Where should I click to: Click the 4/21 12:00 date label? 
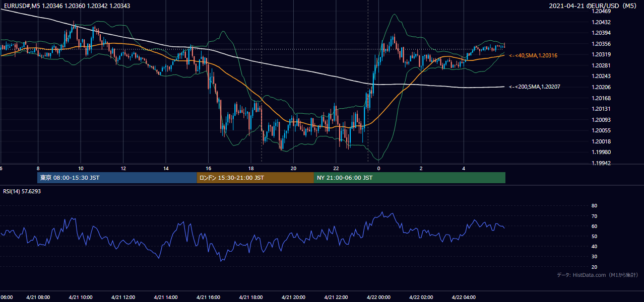point(123,297)
